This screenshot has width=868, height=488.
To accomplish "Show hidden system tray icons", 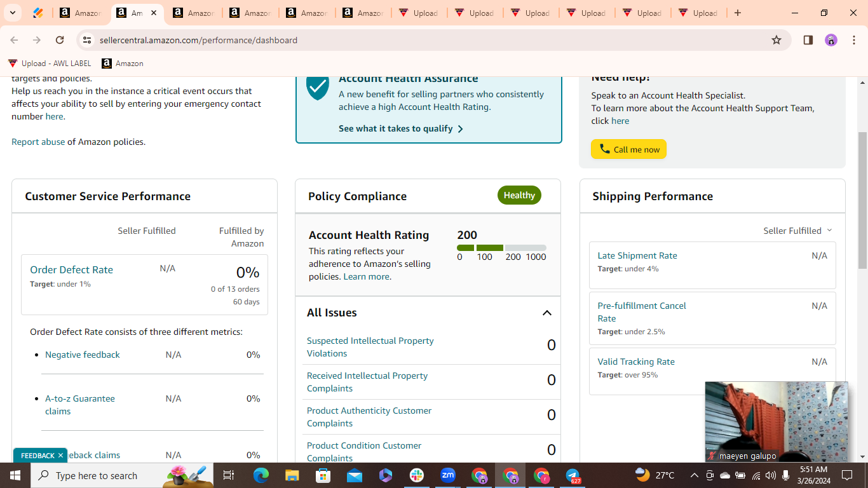I will pyautogui.click(x=695, y=475).
